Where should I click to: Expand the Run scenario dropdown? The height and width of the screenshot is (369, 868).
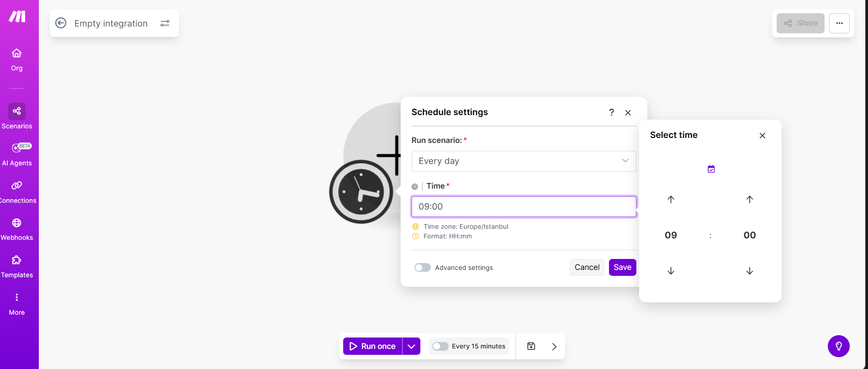[x=524, y=161]
